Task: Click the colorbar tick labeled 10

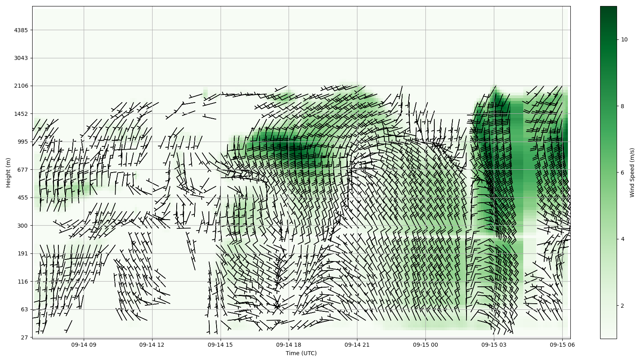Action: click(624, 39)
